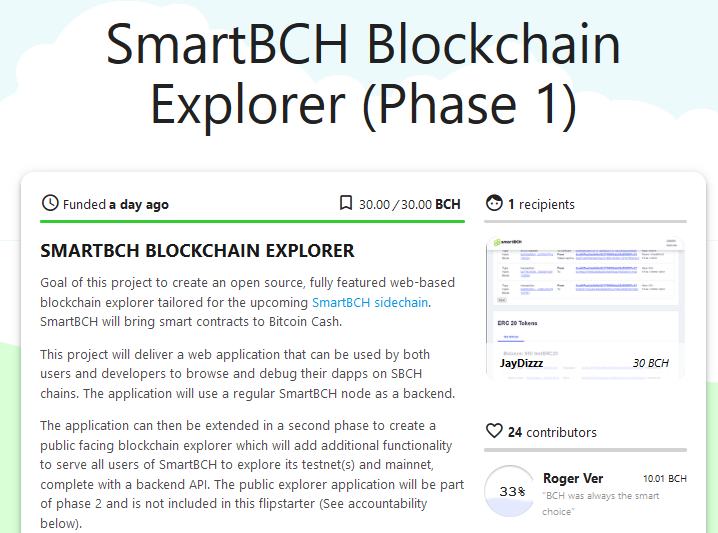Click the '1 recipients' label

(541, 204)
